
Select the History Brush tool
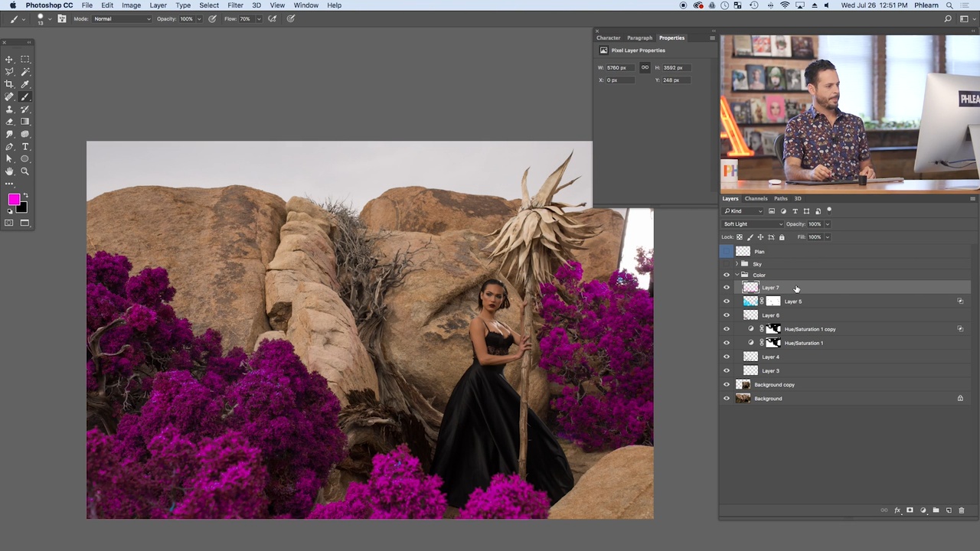24,109
